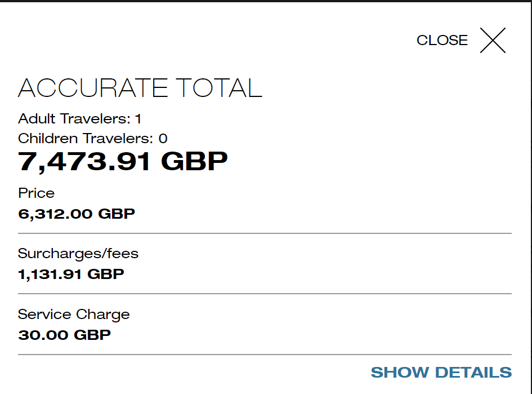Click the adult traveler count value 1
This screenshot has height=394, width=532.
(x=138, y=119)
